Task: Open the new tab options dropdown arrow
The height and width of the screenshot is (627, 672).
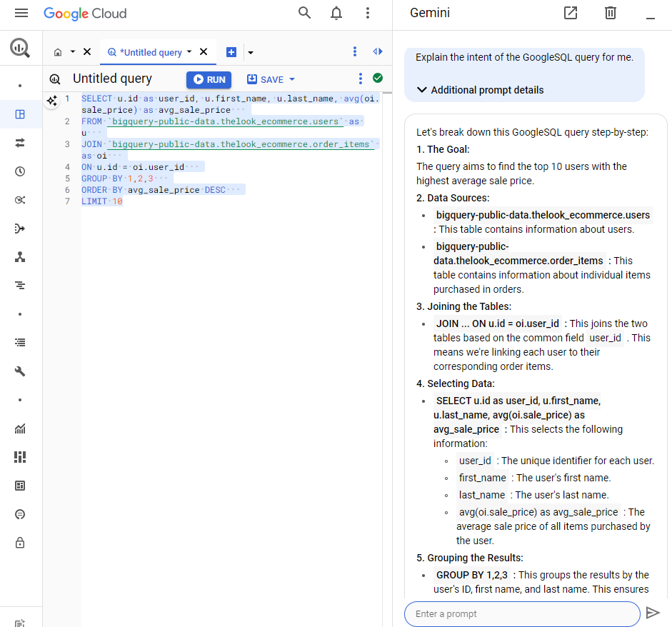Action: 251,53
